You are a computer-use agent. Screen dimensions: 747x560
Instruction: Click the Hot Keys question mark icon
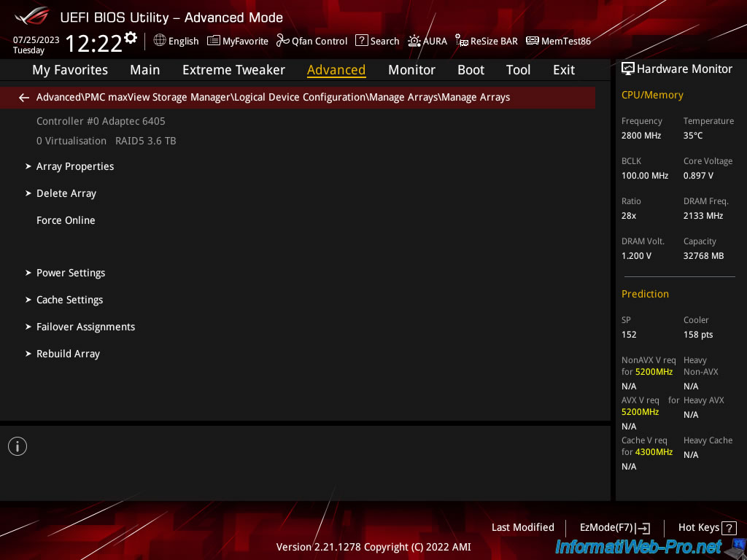pyautogui.click(x=729, y=528)
